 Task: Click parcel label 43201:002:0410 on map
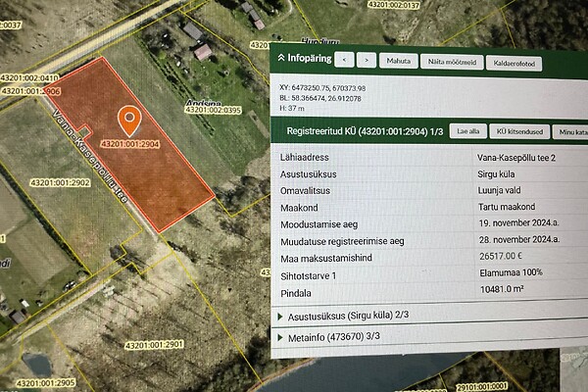click(30, 77)
